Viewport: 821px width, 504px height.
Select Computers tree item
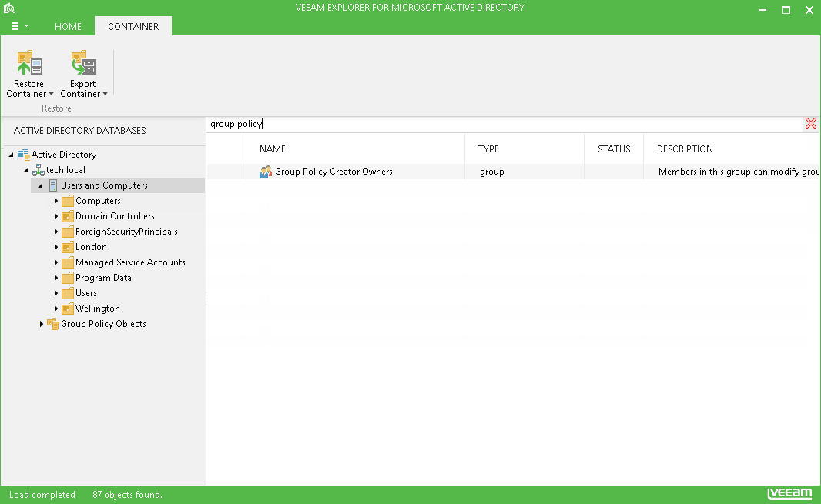(x=98, y=201)
